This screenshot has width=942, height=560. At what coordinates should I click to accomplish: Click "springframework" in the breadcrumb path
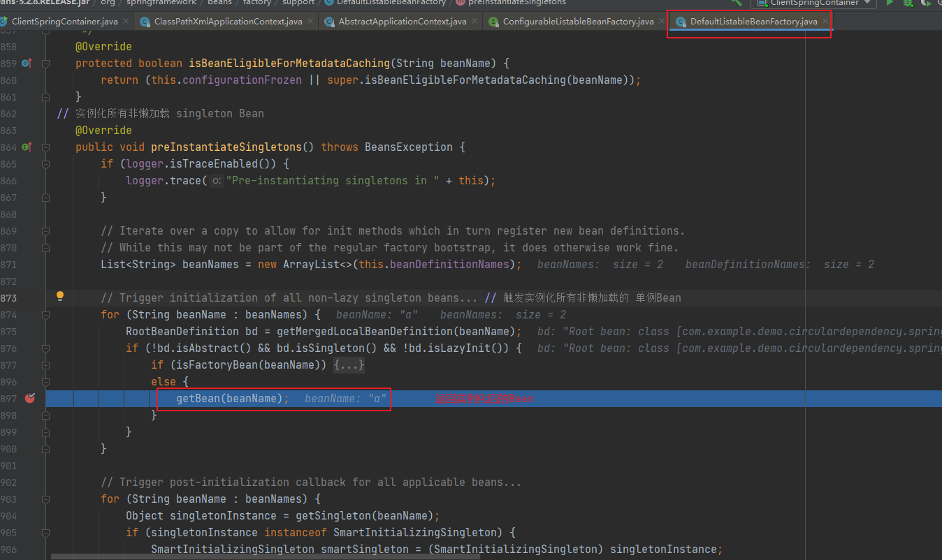point(162,3)
